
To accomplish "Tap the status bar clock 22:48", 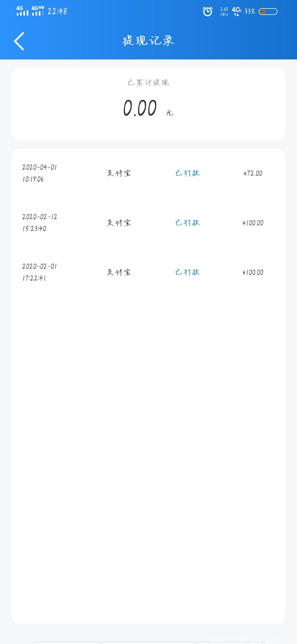I will point(57,12).
